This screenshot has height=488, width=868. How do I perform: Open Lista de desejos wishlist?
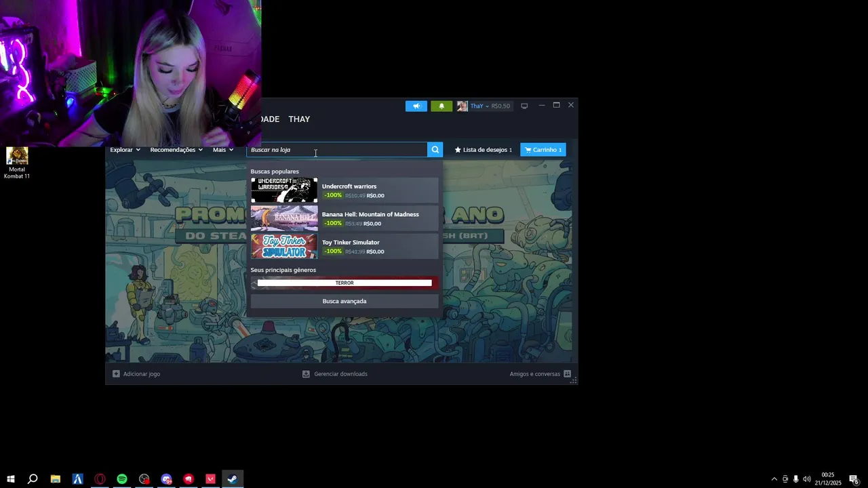484,150
